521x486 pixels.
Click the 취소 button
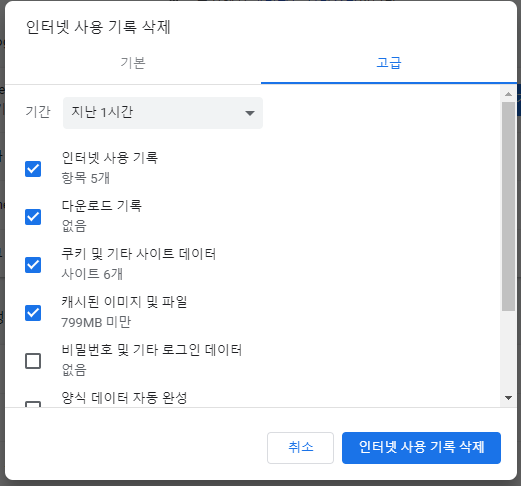(300, 448)
